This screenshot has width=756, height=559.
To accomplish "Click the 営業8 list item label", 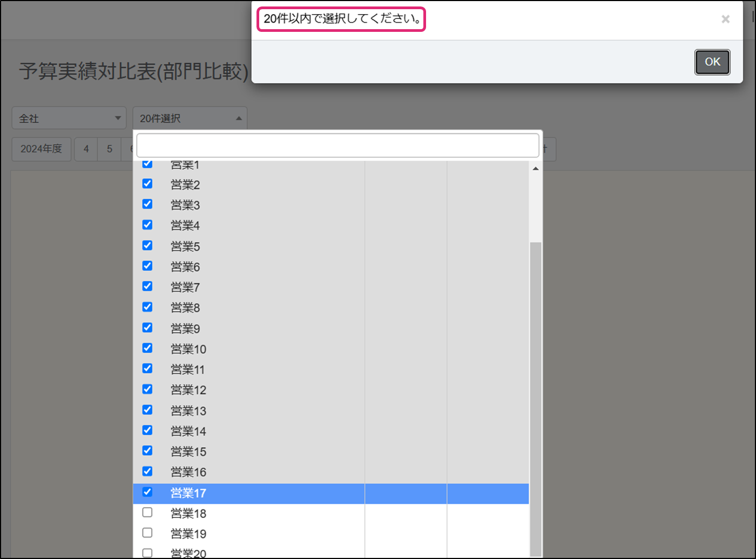I will [185, 308].
